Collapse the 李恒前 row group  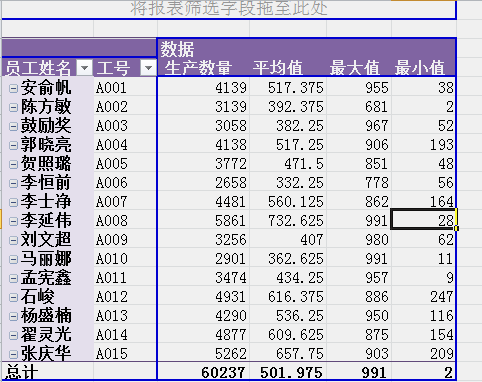pyautogui.click(x=13, y=183)
